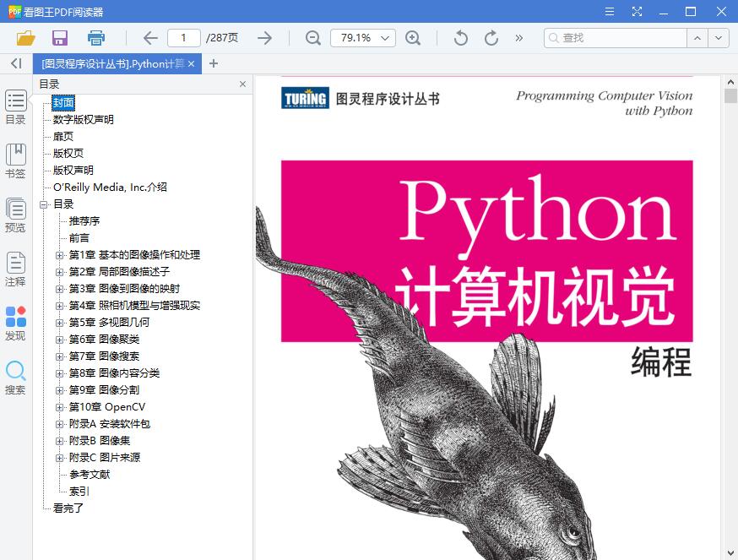Expand 第8章 图像内容分类 node
Image resolution: width=738 pixels, height=560 pixels.
(x=59, y=373)
